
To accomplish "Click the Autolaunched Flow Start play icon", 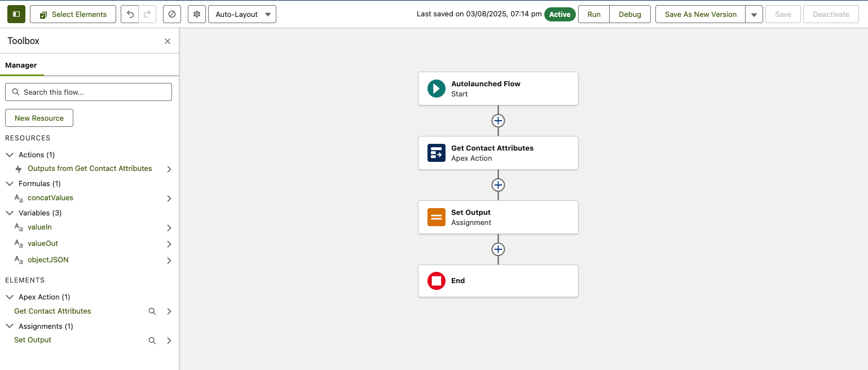I will (436, 89).
